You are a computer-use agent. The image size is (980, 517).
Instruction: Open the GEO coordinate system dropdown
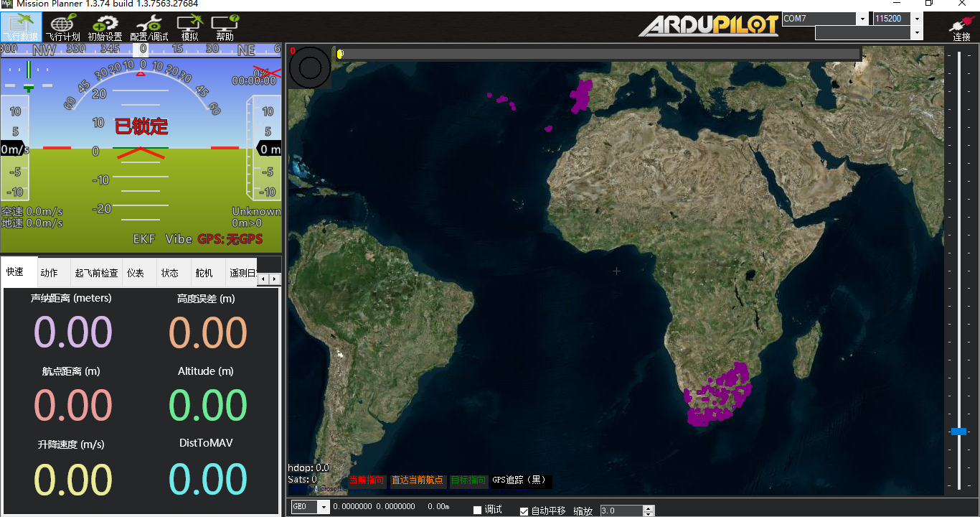pyautogui.click(x=324, y=507)
